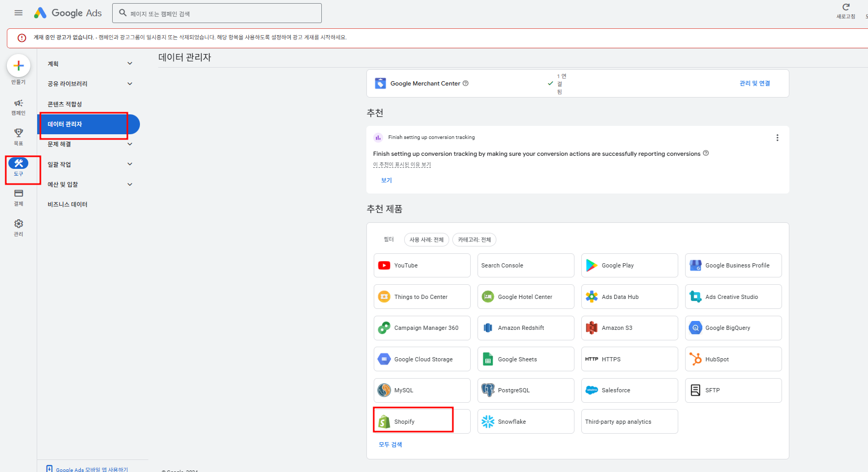Click the Google Ads logo
The height and width of the screenshot is (472, 868).
tap(68, 13)
